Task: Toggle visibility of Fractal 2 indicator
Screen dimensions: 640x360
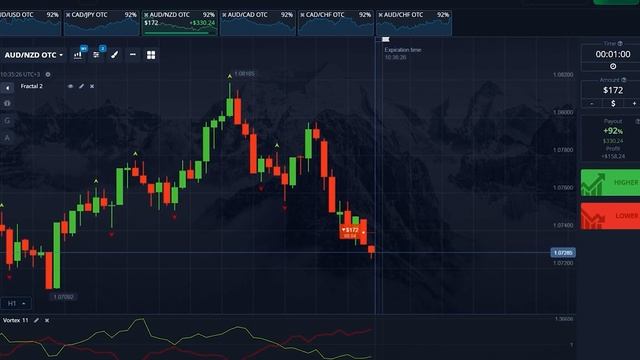Action: 70,86
